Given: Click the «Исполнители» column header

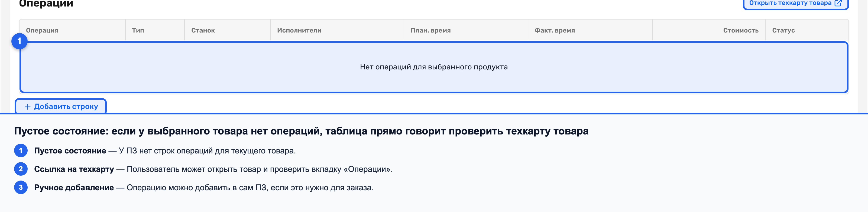Looking at the screenshot, I should coord(299,30).
